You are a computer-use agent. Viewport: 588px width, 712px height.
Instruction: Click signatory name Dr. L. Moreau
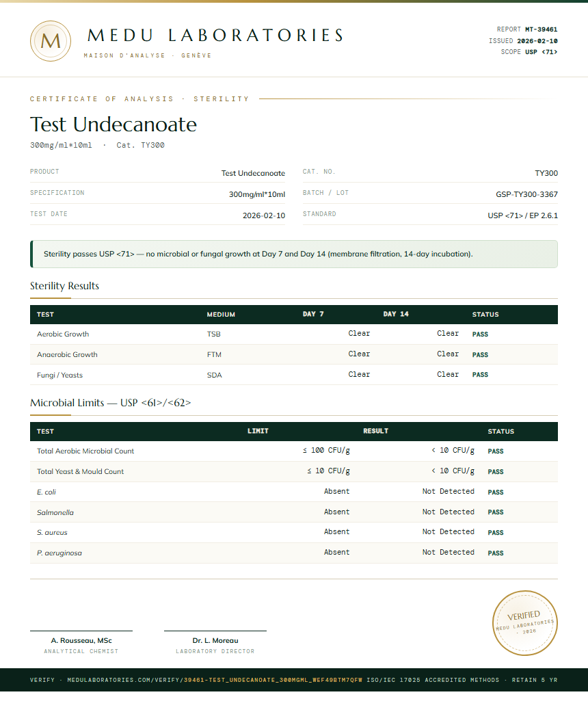pos(215,640)
